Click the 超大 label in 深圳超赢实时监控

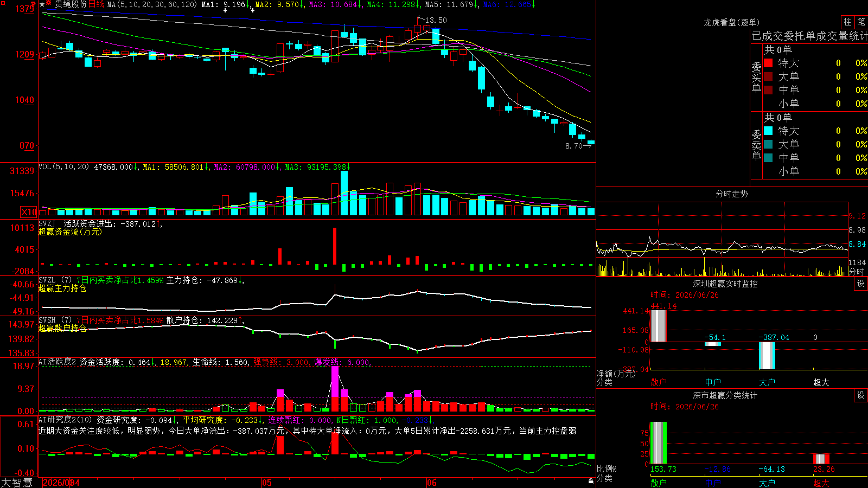(821, 382)
